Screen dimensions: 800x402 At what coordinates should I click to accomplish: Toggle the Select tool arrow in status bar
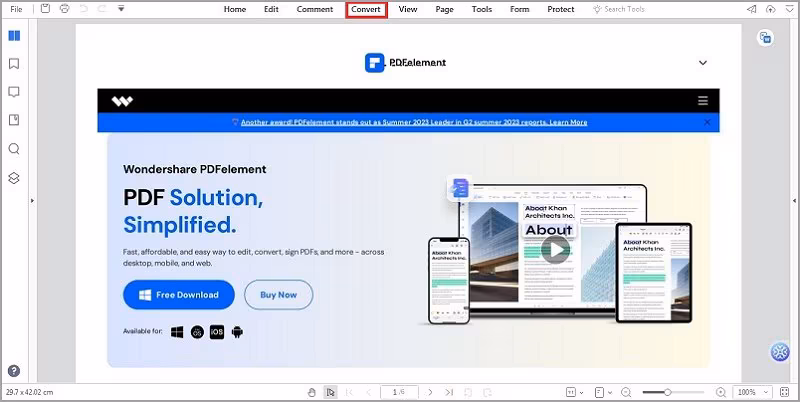click(331, 392)
